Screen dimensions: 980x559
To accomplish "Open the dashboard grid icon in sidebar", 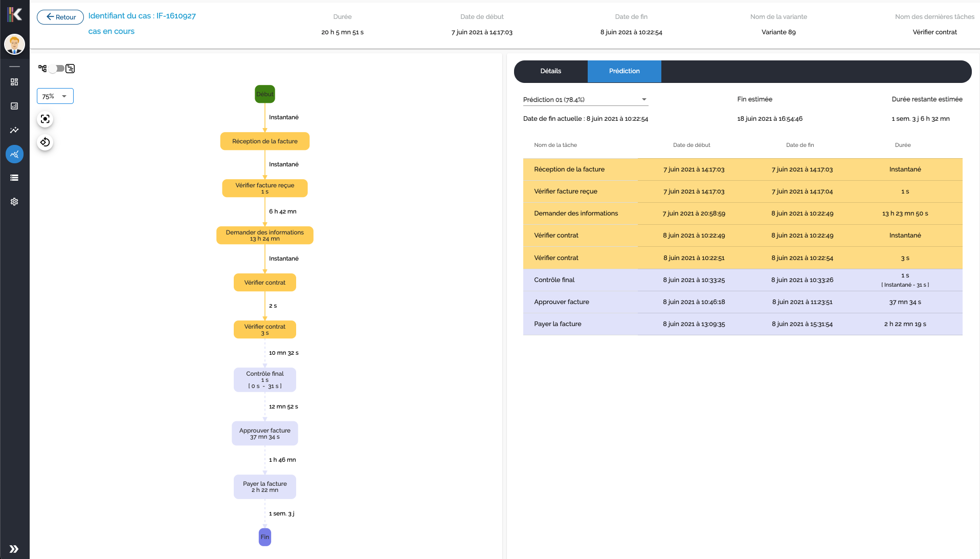I will [14, 82].
